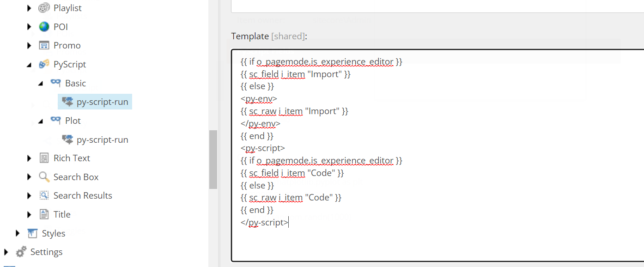Click the Basic variant mask icon

[x=55, y=83]
